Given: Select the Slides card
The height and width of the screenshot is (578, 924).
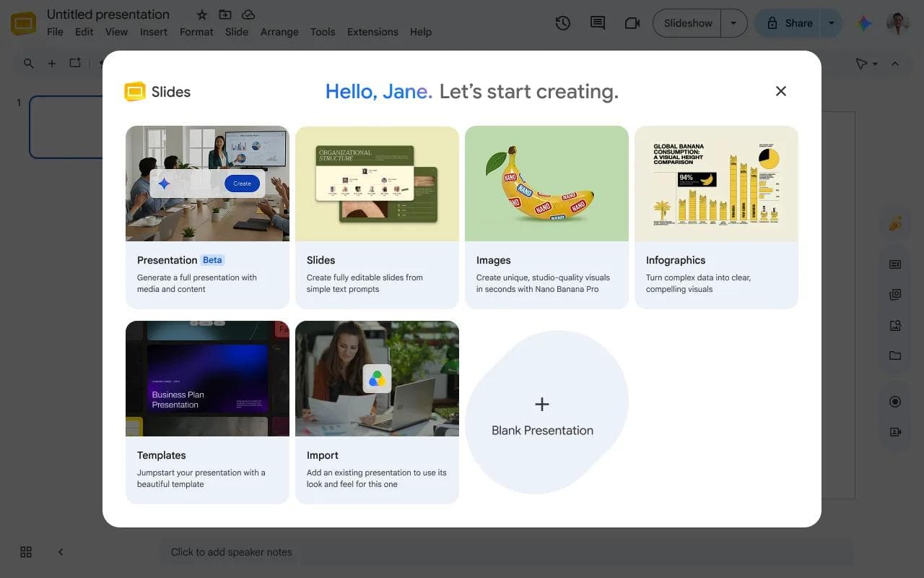Looking at the screenshot, I should [377, 217].
